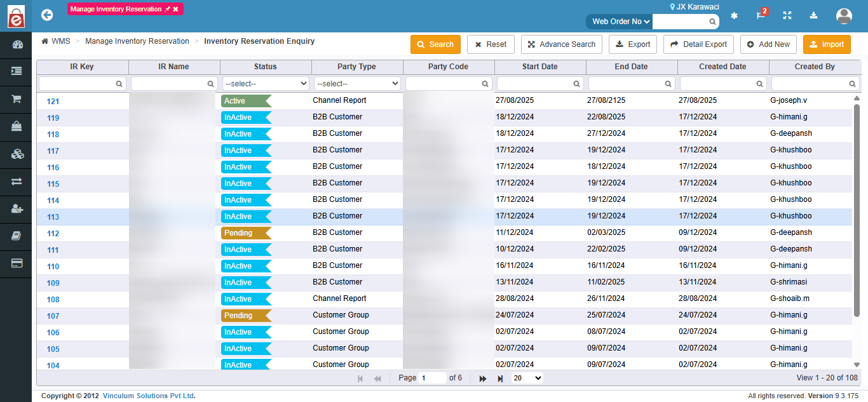Open the rows per page dropdown showing 20

527,378
